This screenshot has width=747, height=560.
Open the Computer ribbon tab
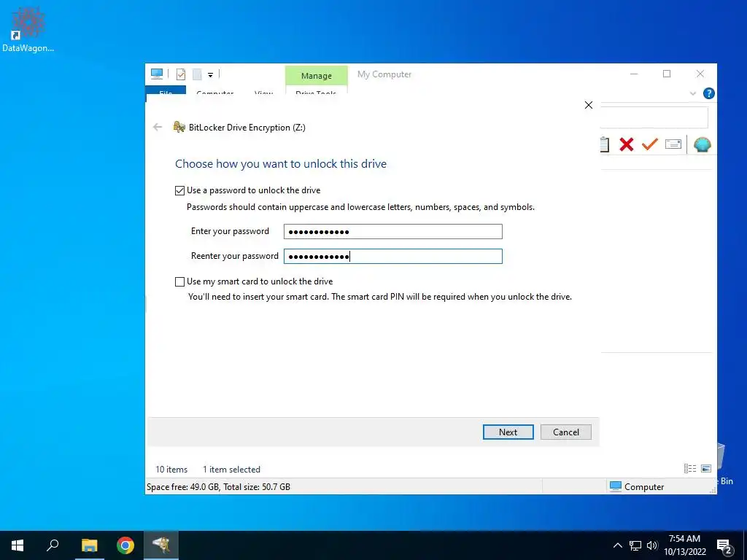coord(215,93)
